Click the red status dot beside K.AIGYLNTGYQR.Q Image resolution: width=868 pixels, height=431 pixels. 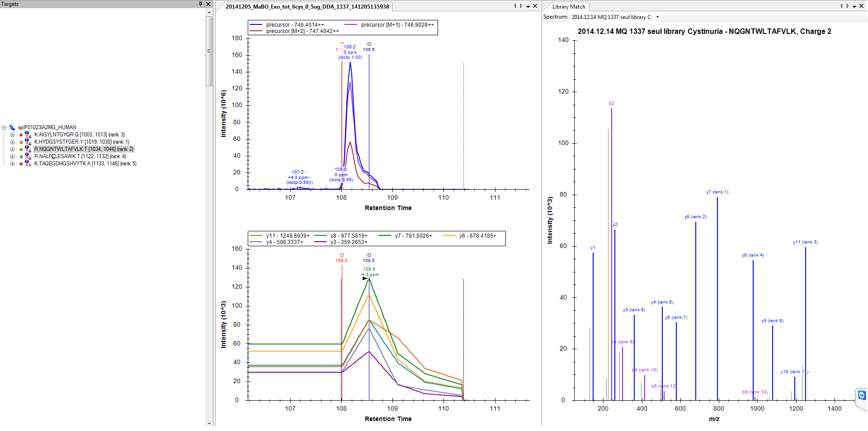point(21,135)
